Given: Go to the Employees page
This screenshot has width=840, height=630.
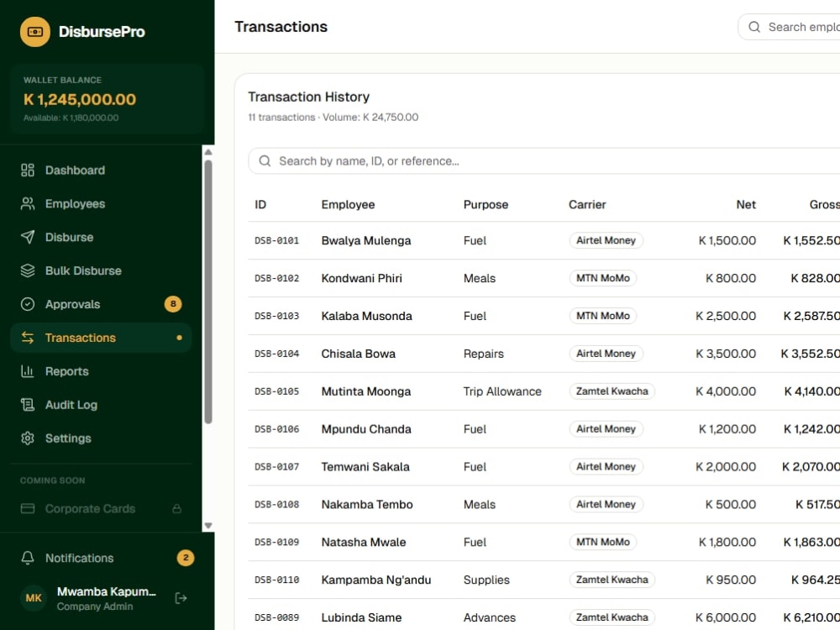Looking at the screenshot, I should tap(101, 203).
